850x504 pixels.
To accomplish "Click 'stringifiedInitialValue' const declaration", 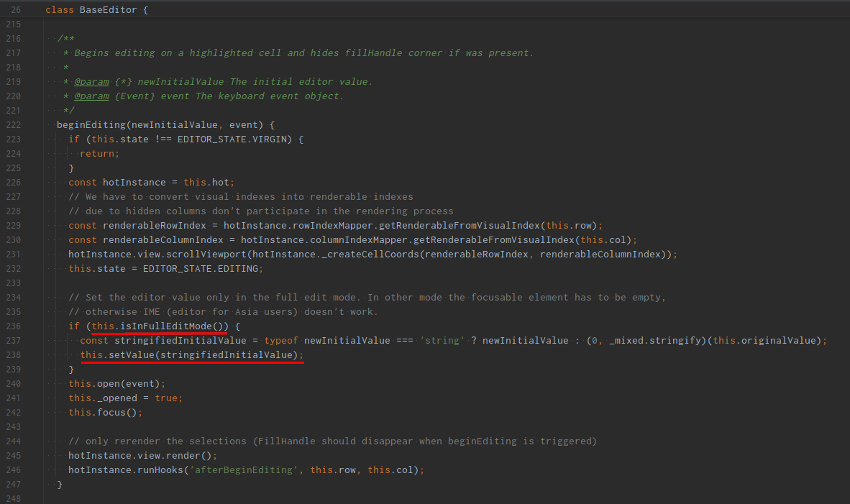I will 180,340.
